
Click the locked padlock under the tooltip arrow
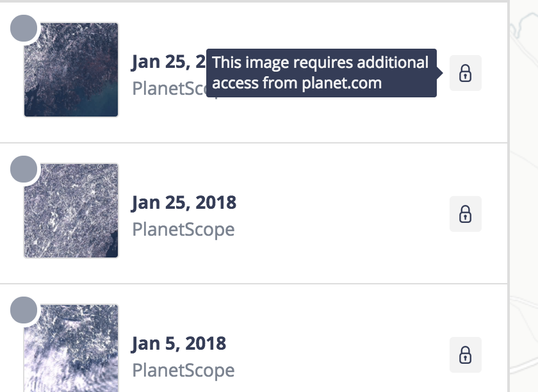click(466, 72)
